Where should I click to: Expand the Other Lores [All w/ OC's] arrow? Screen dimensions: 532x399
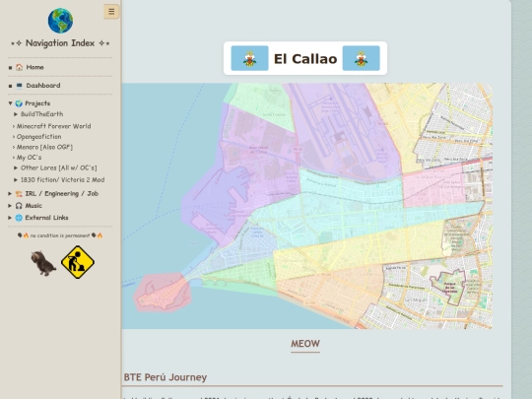tap(16, 167)
